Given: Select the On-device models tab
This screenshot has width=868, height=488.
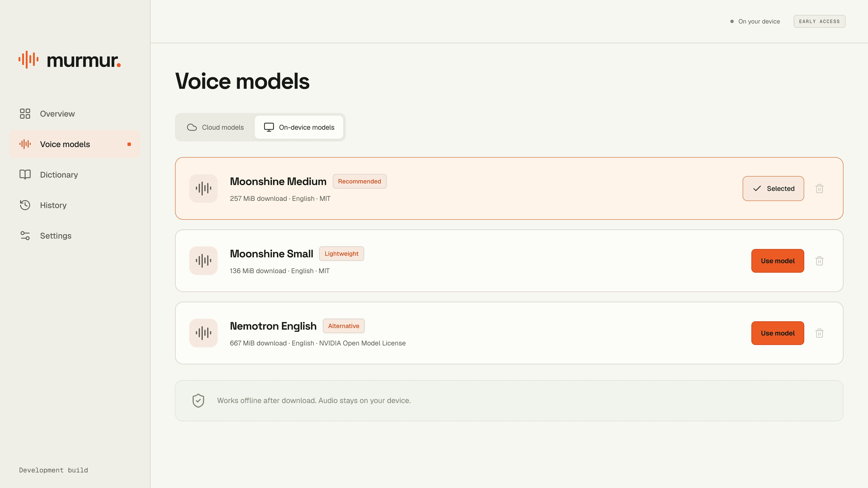Looking at the screenshot, I should [299, 127].
